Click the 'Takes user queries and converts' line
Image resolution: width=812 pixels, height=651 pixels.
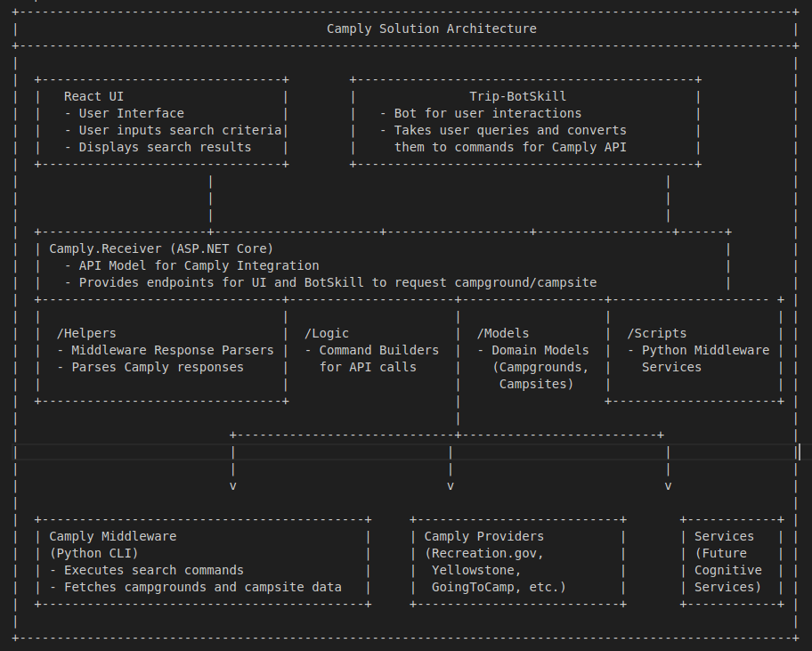pos(510,131)
